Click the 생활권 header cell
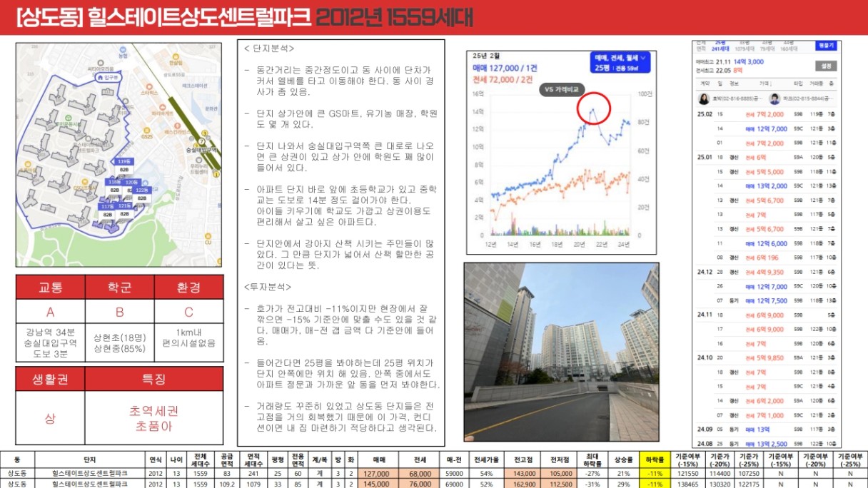The height and width of the screenshot is (488, 868). [50, 379]
